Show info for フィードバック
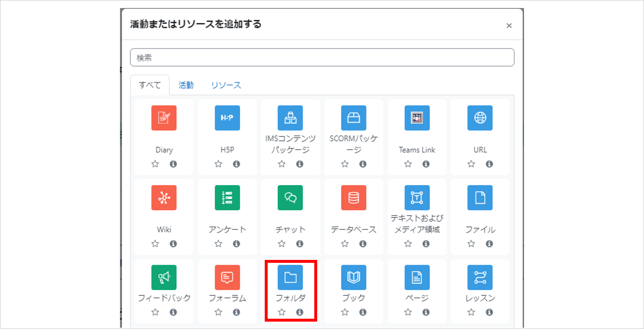The image size is (644, 329). tap(173, 312)
